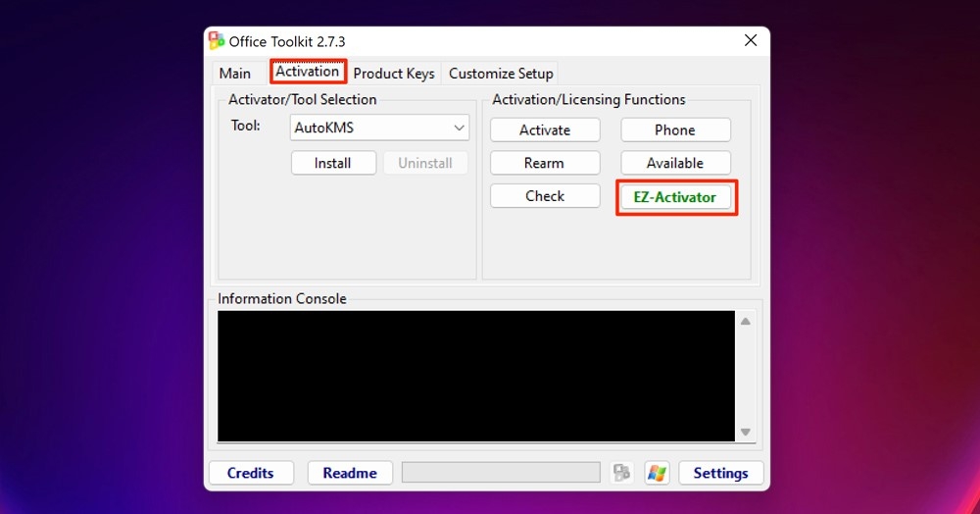Open the Product Keys tab

pyautogui.click(x=394, y=74)
